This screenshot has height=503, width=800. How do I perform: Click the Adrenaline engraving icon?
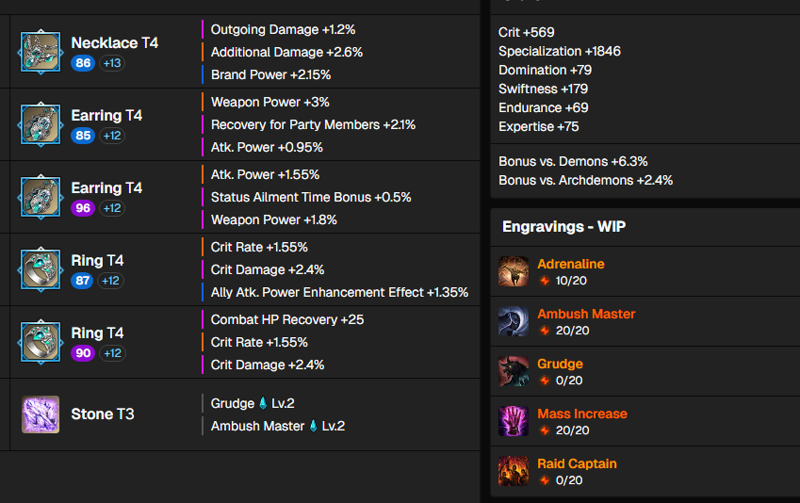[513, 271]
